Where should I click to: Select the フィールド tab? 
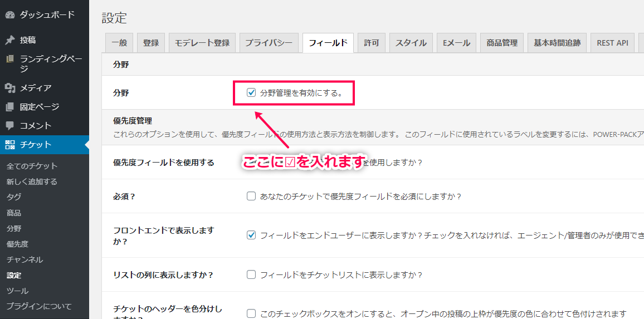(328, 43)
